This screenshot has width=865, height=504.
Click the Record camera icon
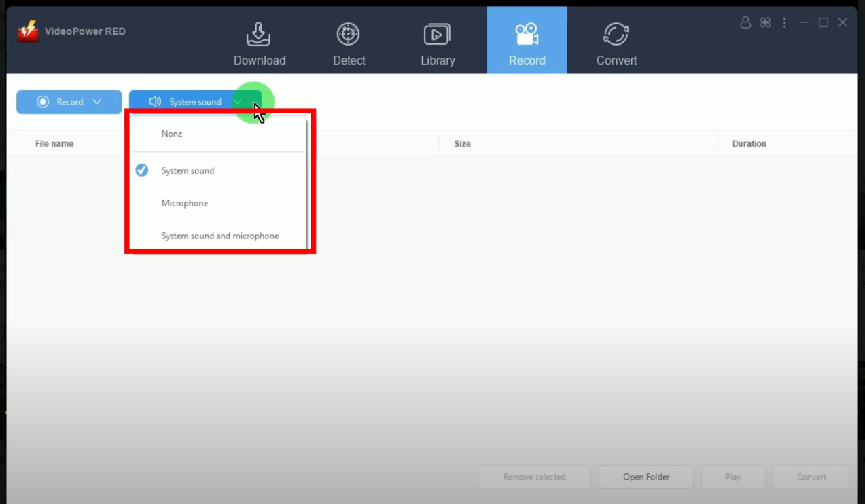point(527,34)
